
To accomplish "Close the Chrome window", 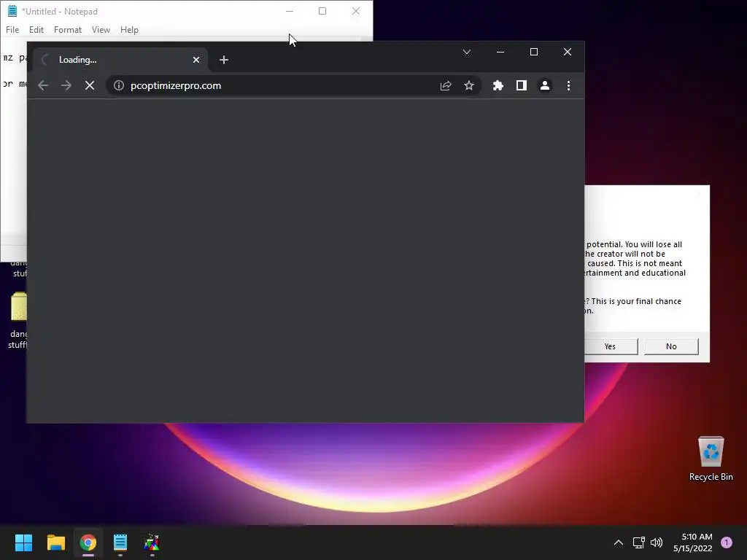I will tap(568, 52).
